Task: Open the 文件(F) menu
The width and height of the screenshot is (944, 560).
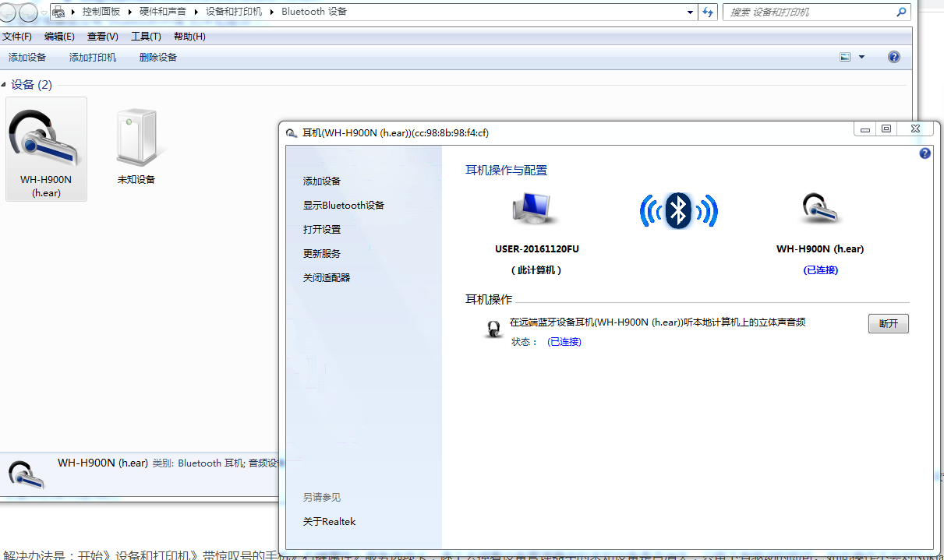Action: [16, 37]
